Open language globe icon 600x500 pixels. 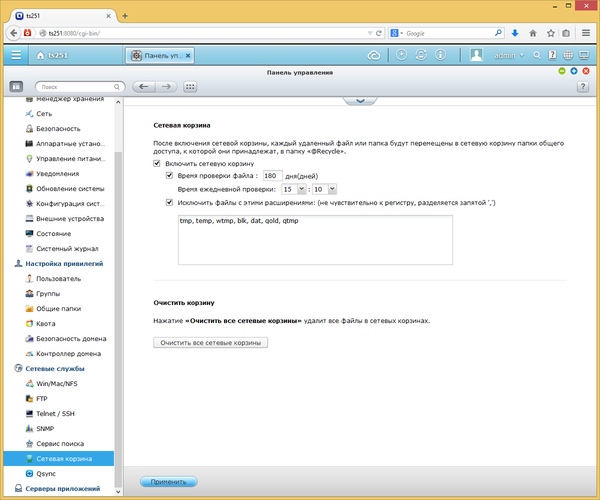(x=568, y=56)
